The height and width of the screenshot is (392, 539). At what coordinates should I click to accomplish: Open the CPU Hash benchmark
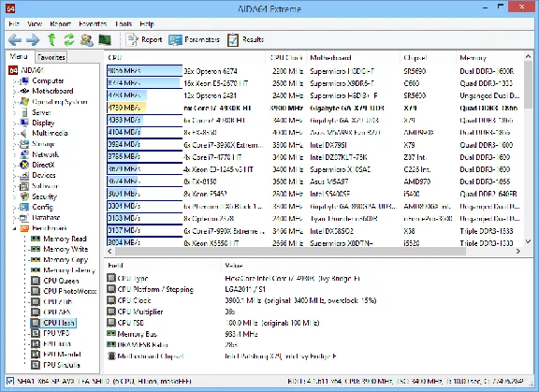coord(53,323)
